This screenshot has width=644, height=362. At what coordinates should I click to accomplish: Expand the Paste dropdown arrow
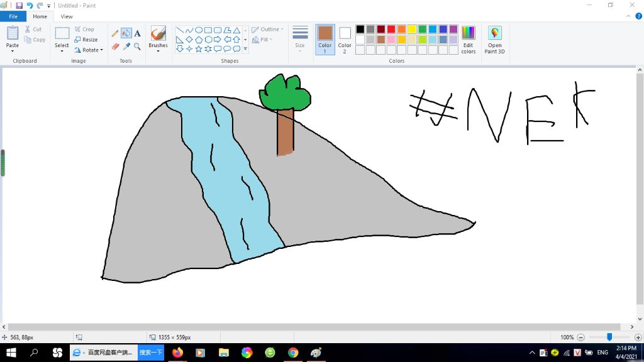click(x=13, y=51)
